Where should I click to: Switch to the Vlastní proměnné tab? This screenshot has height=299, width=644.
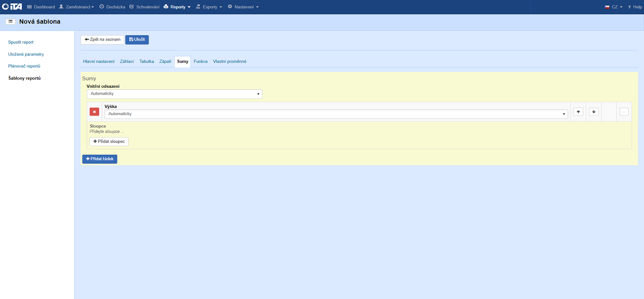tap(229, 61)
